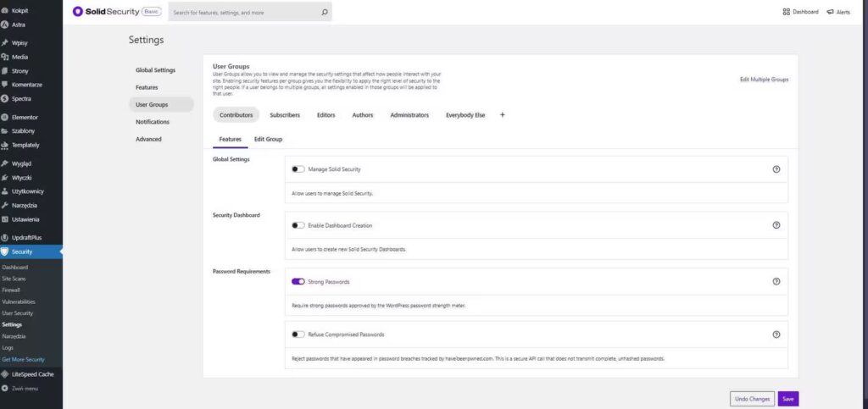Toggle Manage Solid Security switch
The height and width of the screenshot is (409, 868).
[x=298, y=169]
